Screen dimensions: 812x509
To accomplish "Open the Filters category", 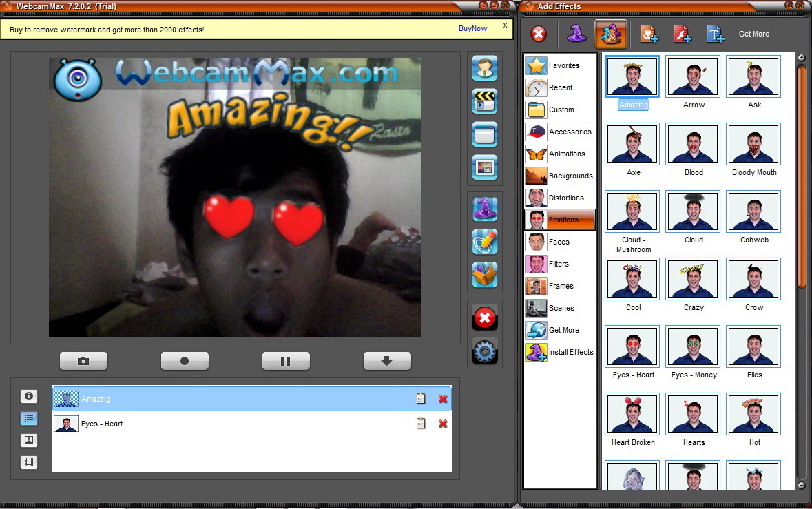I will 560,264.
